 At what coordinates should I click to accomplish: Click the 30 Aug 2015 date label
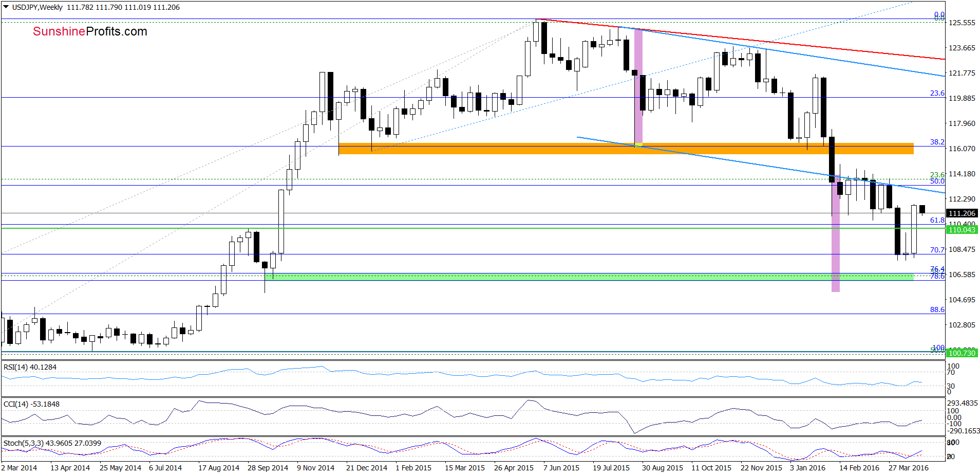[x=663, y=468]
